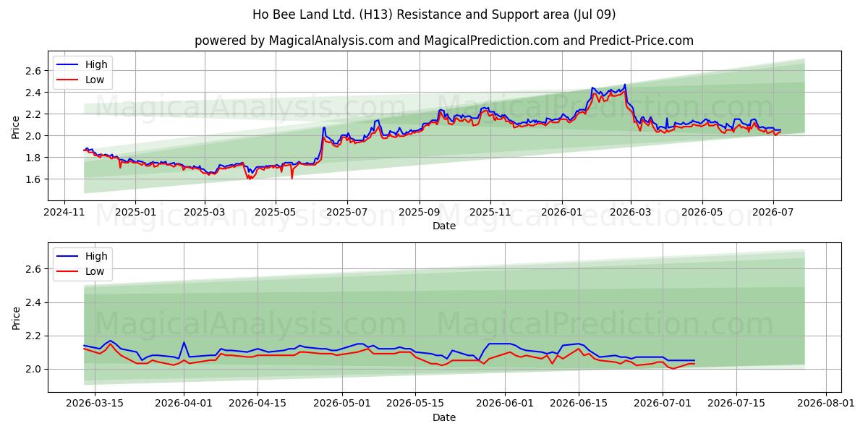Click the '2024-11' tick label
Screen dimensions: 868x434
tap(64, 212)
